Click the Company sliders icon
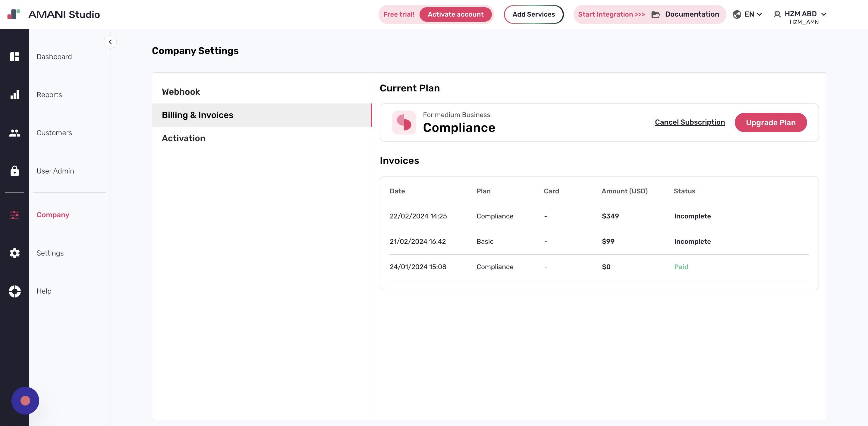This screenshot has width=868, height=426. pyautogui.click(x=14, y=215)
